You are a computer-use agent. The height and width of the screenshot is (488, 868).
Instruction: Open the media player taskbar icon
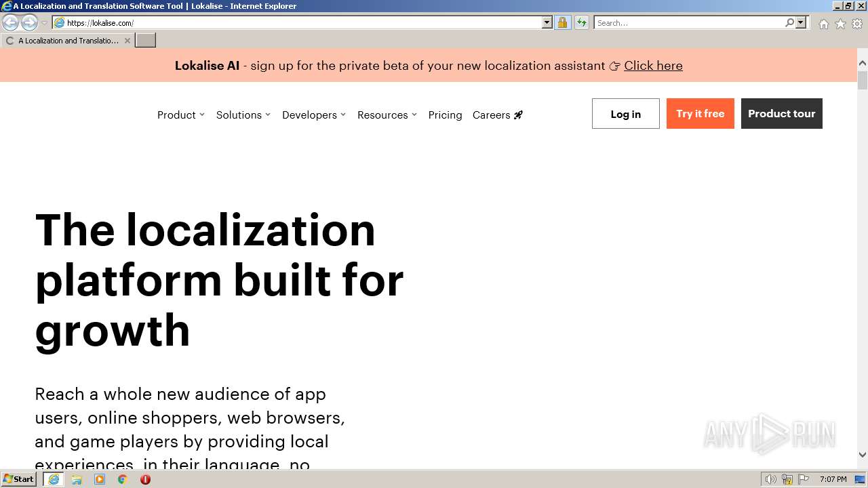point(100,479)
